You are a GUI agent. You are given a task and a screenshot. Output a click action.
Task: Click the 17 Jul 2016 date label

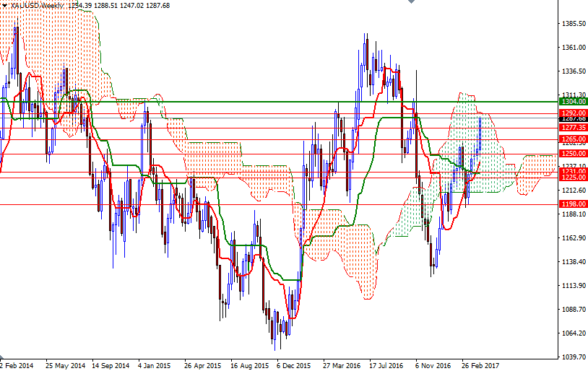[x=385, y=365]
